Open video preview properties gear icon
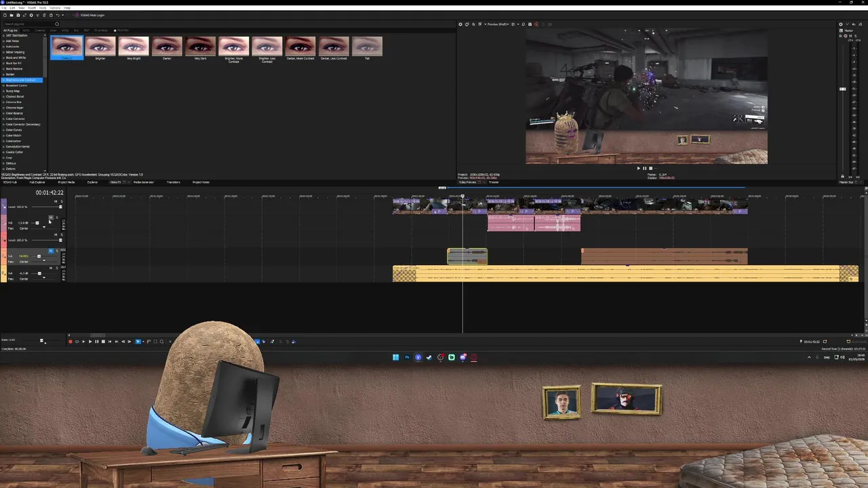The height and width of the screenshot is (488, 868). pos(460,24)
